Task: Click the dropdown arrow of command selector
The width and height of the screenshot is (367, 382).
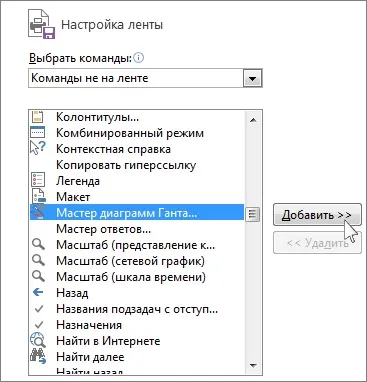Action: tap(253, 79)
